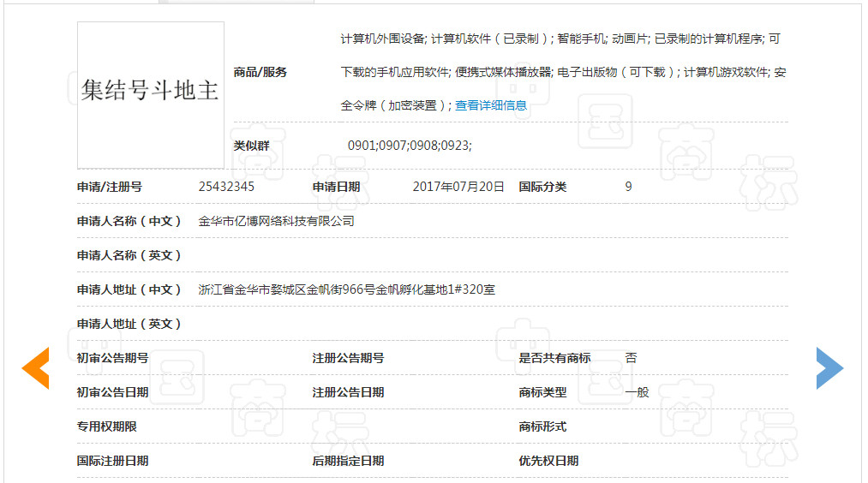Viewport: 868px width, 483px height.
Task: Click the 初审公告期号 label
Action: (x=113, y=358)
